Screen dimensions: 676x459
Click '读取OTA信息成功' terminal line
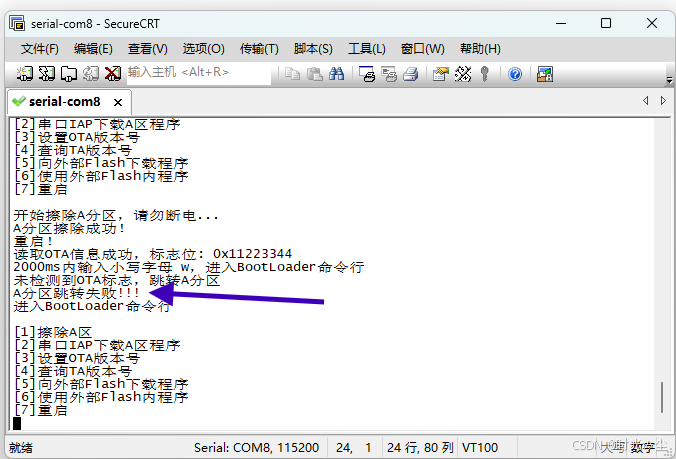point(153,254)
